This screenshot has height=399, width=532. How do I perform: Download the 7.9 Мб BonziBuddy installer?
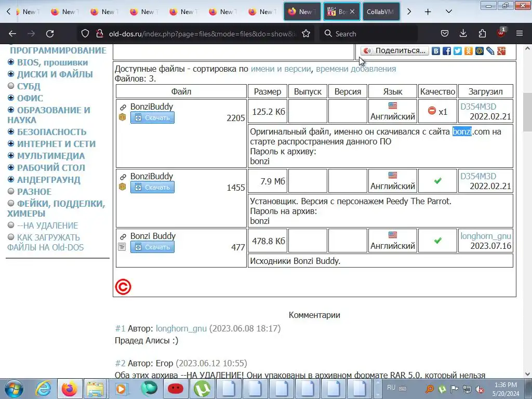[152, 187]
